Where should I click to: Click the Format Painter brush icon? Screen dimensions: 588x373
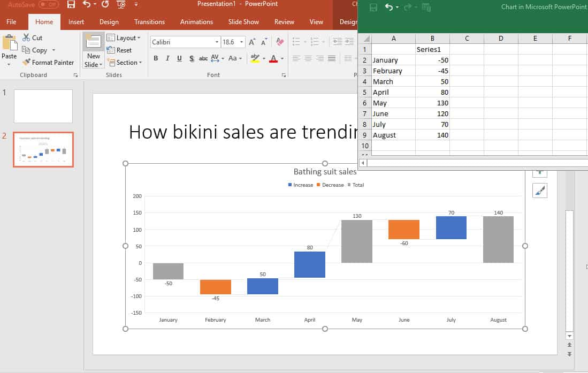point(26,63)
